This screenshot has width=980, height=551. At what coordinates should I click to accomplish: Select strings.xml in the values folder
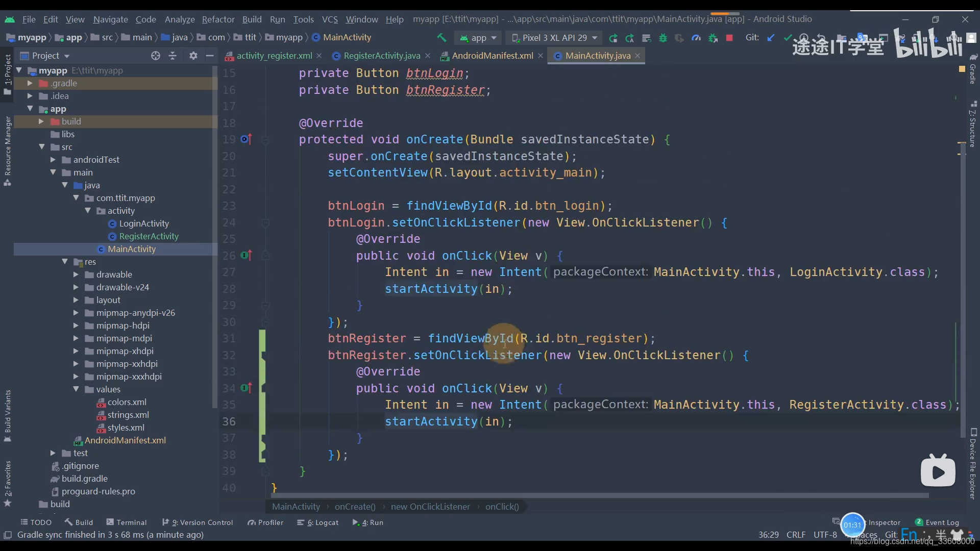pos(128,415)
